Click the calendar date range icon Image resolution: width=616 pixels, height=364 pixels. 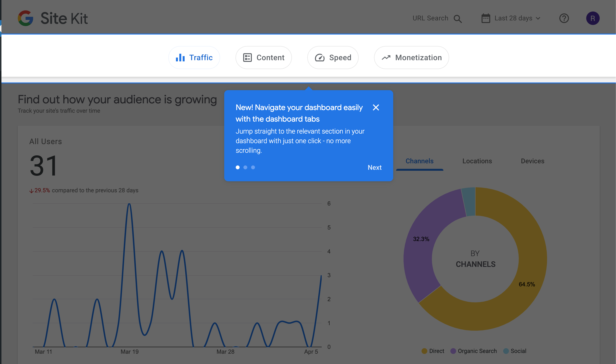[486, 18]
